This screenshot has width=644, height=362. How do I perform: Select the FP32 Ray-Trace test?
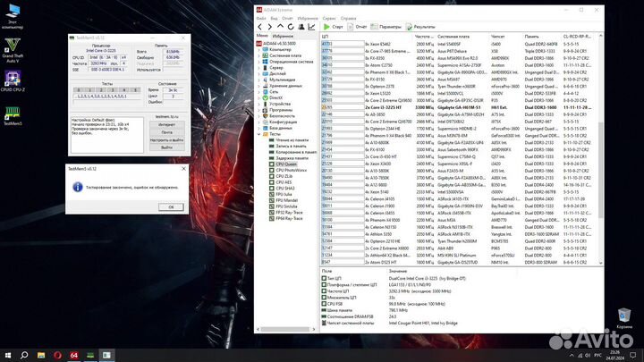[289, 213]
